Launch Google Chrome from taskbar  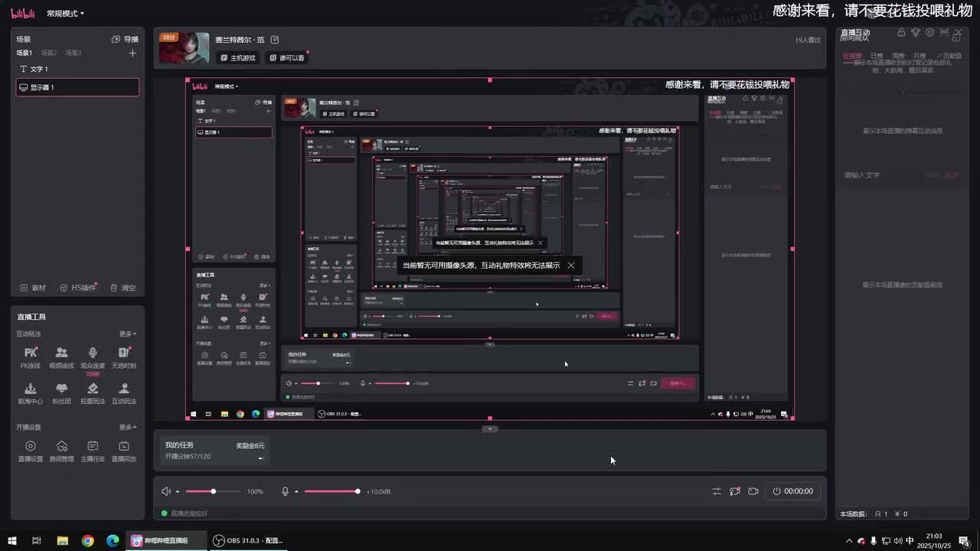pyautogui.click(x=88, y=541)
